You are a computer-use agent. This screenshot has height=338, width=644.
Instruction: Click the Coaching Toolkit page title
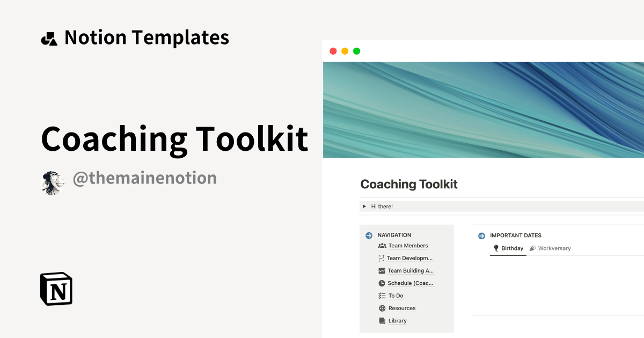pos(409,184)
